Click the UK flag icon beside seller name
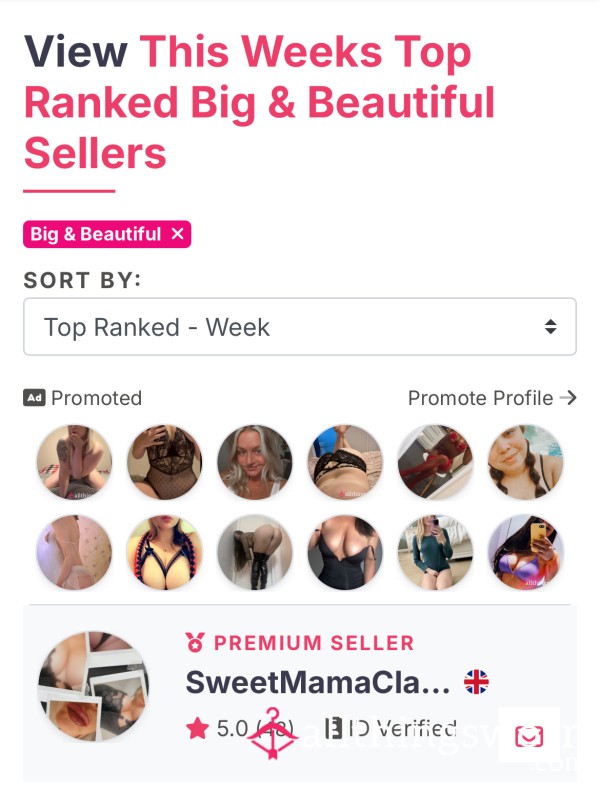This screenshot has height=788, width=600. (476, 682)
